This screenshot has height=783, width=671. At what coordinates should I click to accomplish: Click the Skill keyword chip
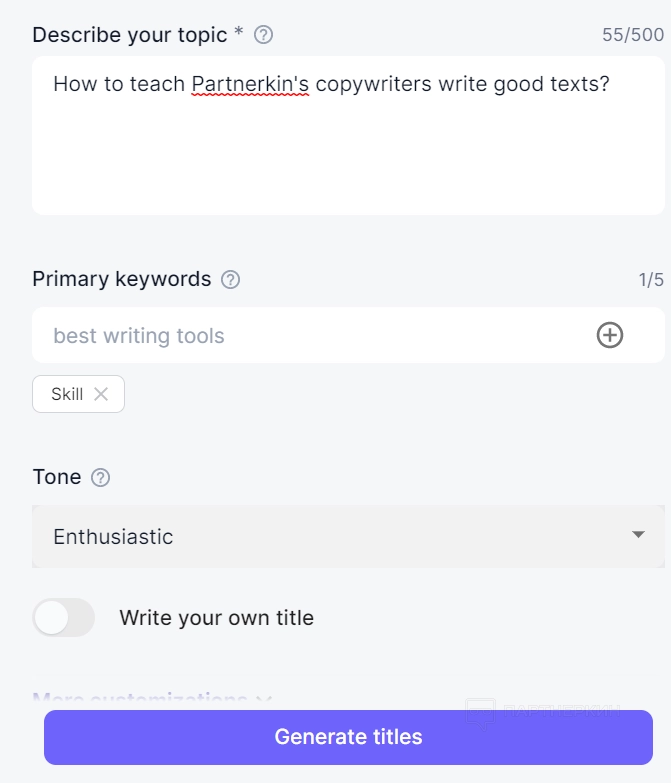(x=67, y=394)
